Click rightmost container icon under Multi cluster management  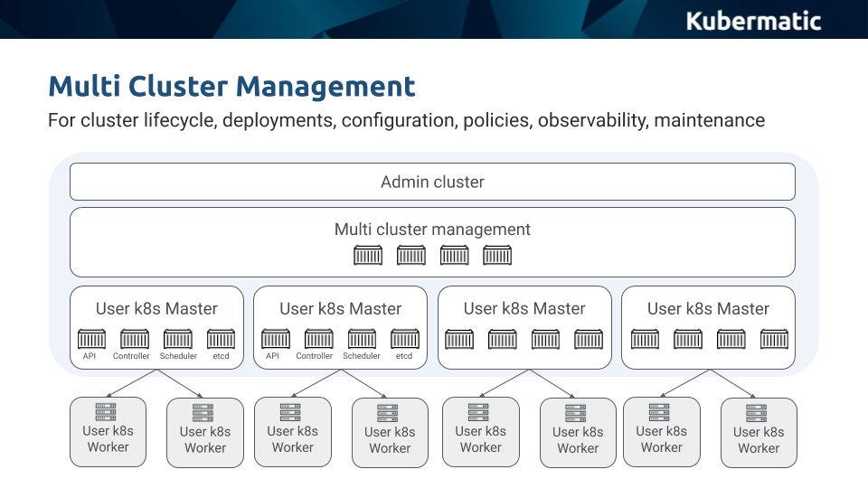pos(497,256)
